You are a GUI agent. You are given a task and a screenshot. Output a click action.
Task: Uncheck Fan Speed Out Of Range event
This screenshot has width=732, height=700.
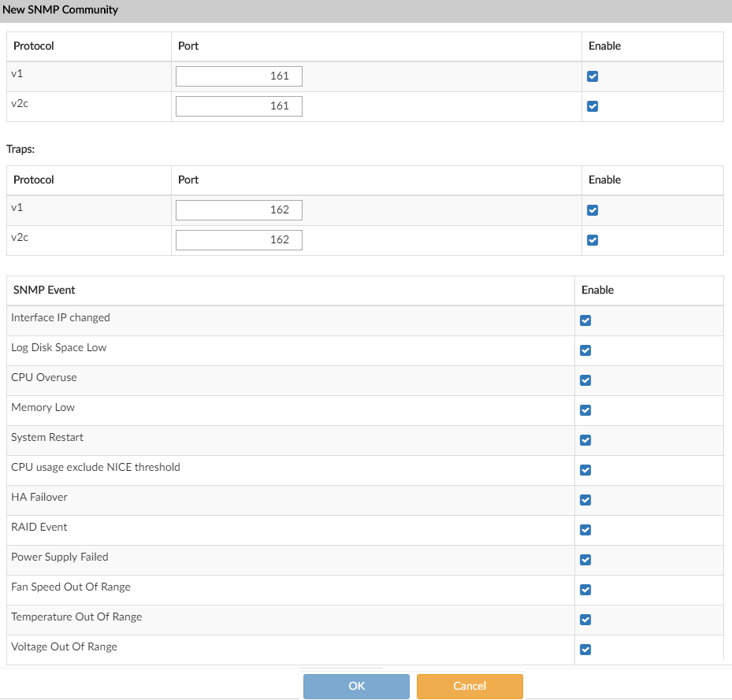click(585, 589)
